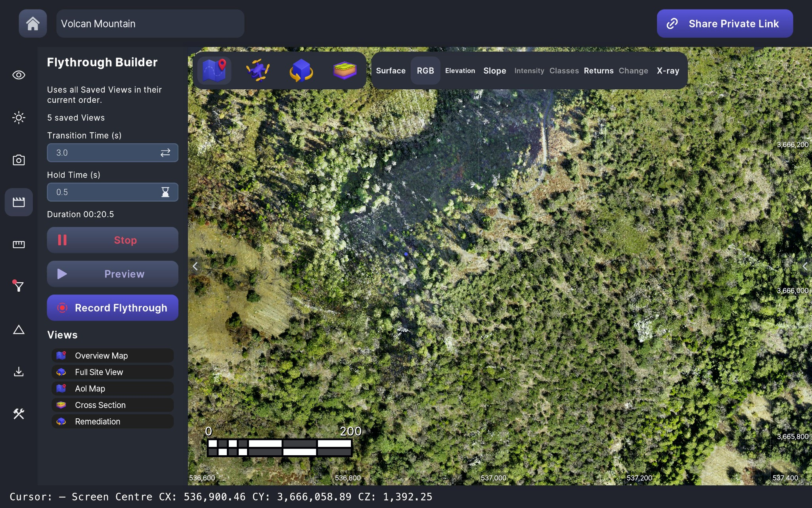This screenshot has width=812, height=508.
Task: Open the camera snapshot tool in sidebar
Action: click(x=19, y=160)
